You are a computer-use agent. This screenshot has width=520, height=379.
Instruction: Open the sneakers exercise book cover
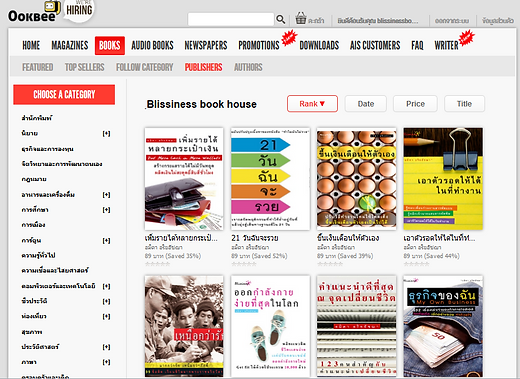(x=270, y=327)
